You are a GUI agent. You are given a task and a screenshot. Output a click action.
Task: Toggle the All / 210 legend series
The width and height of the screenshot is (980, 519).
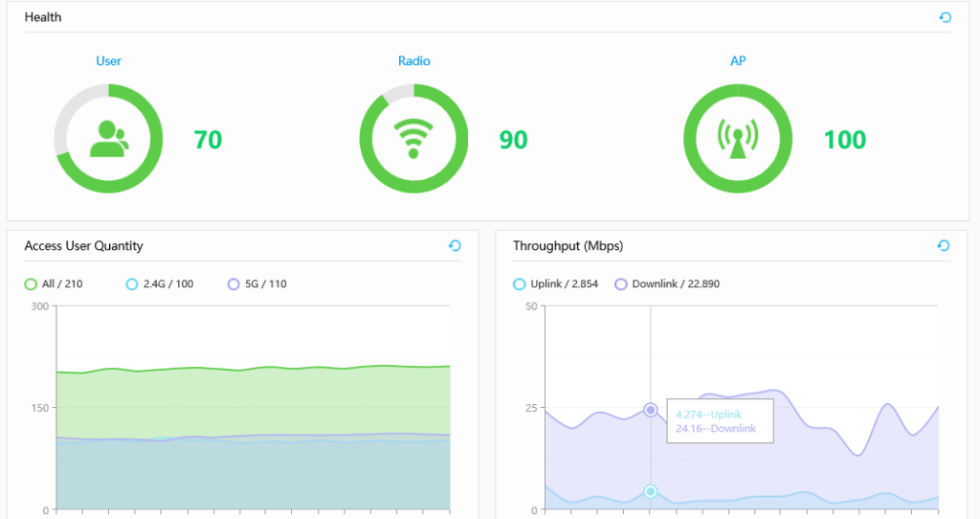56,284
